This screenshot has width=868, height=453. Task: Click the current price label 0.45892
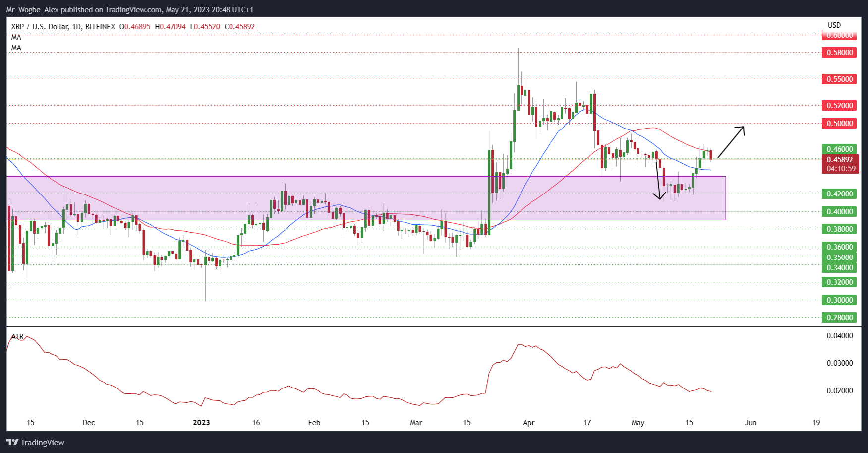[840, 160]
